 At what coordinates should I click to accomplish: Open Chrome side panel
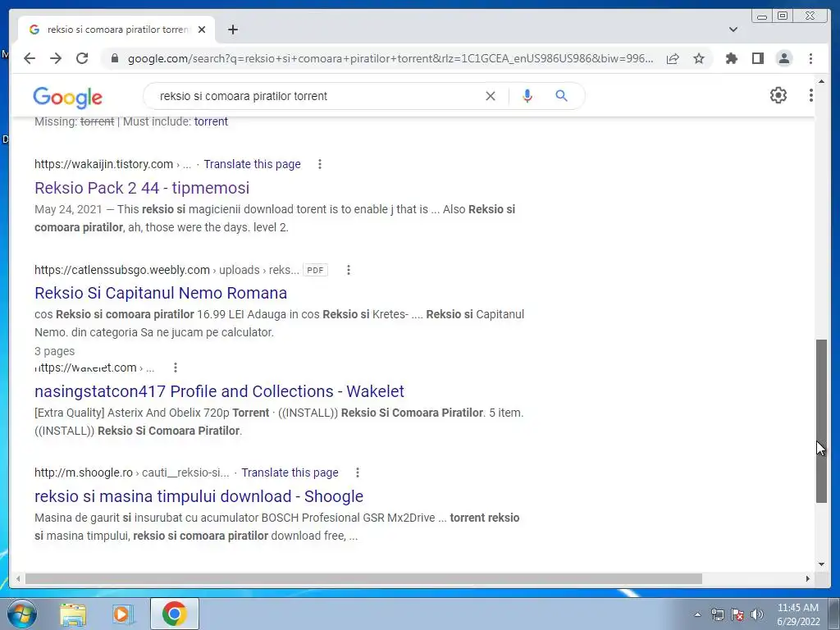coord(757,58)
